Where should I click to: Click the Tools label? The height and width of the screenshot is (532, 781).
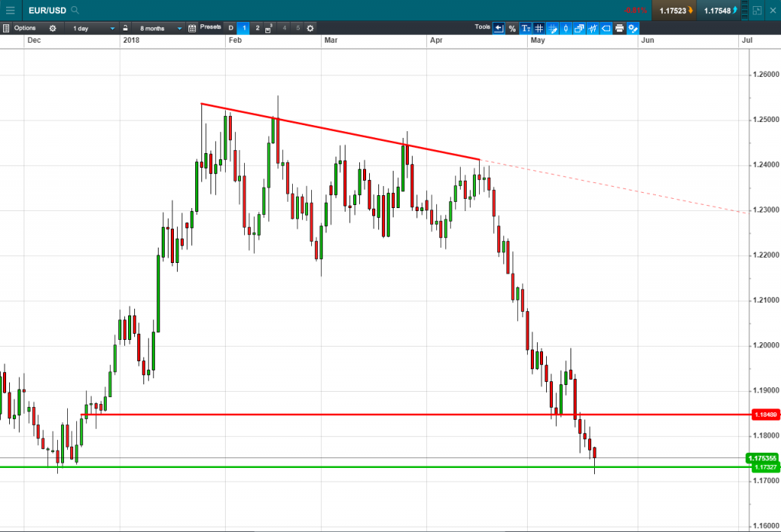point(482,27)
